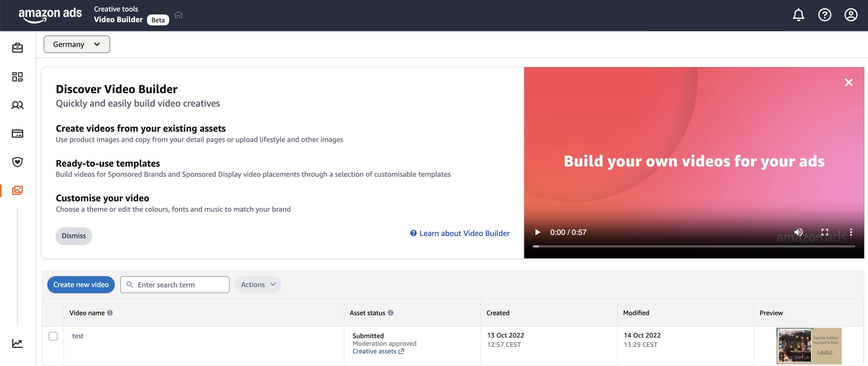Select the dashboard grid icon in sidebar

(x=17, y=77)
